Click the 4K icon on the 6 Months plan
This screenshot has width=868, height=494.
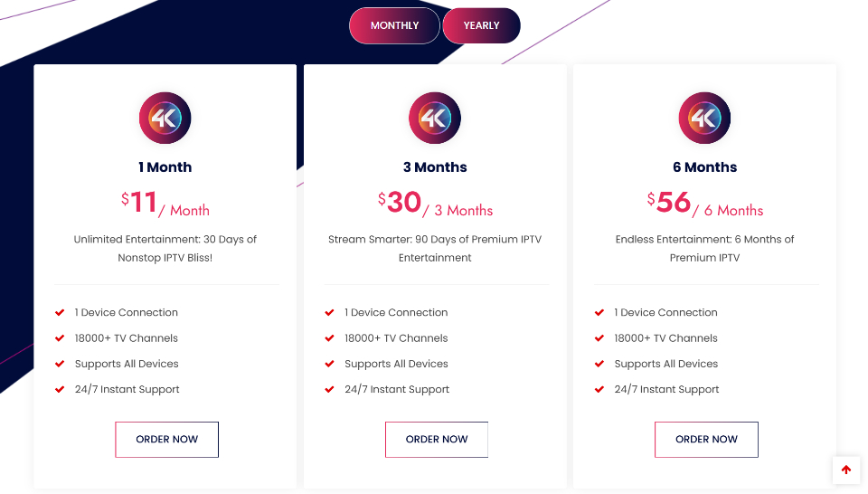(x=704, y=118)
